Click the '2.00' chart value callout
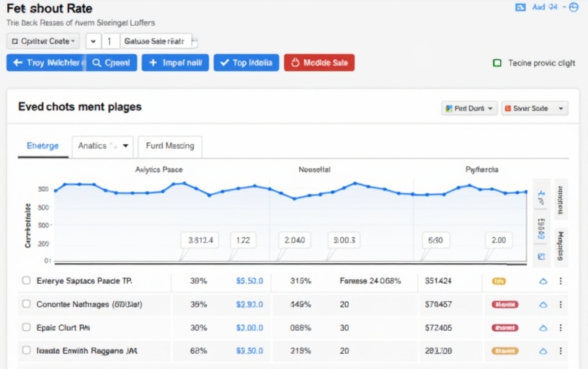This screenshot has width=588, height=369. (499, 240)
